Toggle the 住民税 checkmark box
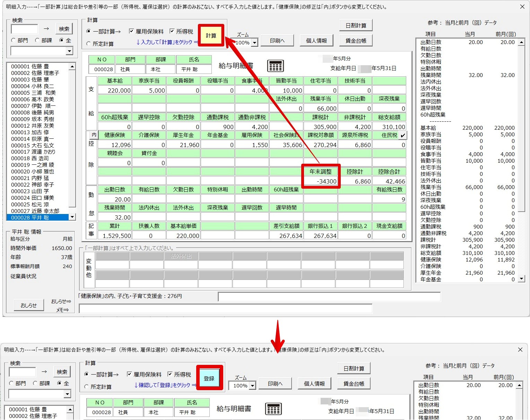The height and width of the screenshot is (420, 530). [x=402, y=135]
